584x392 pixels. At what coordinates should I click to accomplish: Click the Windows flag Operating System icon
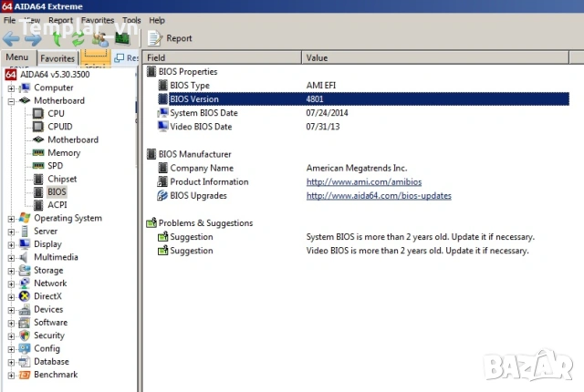25,218
